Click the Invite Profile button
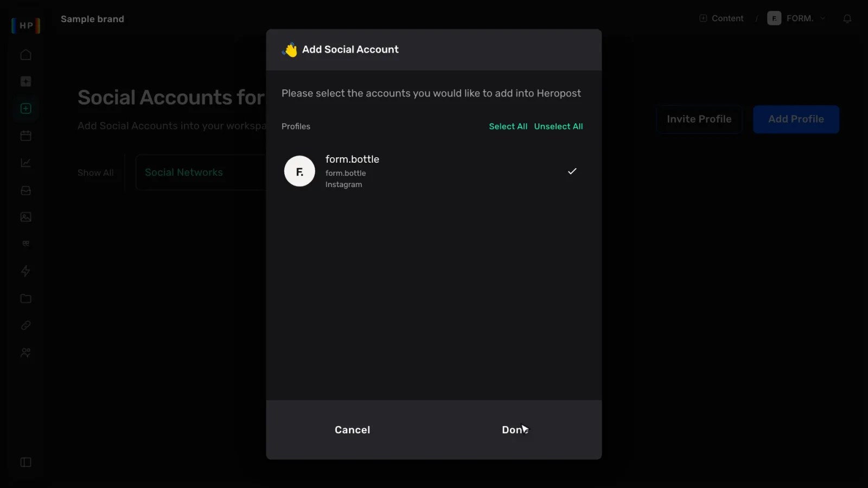The image size is (868, 488). tap(699, 119)
